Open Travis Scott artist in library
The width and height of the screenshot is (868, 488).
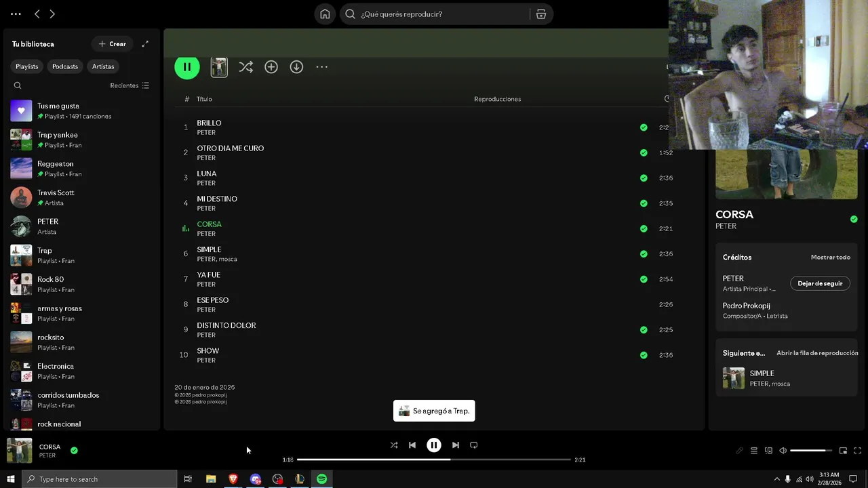pos(81,197)
